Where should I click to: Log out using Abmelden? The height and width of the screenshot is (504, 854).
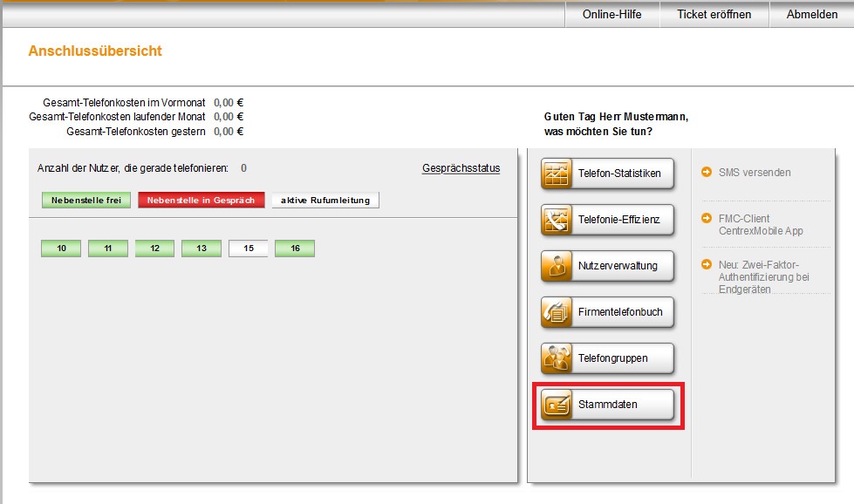click(811, 14)
